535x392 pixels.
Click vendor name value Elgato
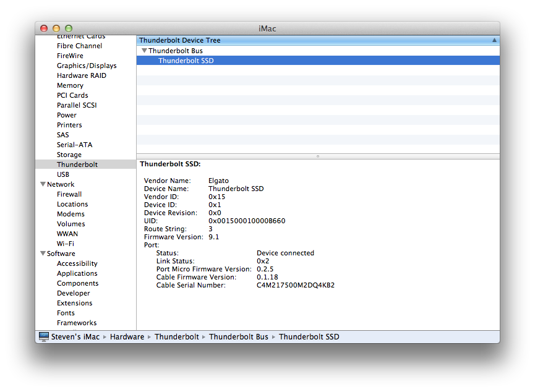click(218, 181)
